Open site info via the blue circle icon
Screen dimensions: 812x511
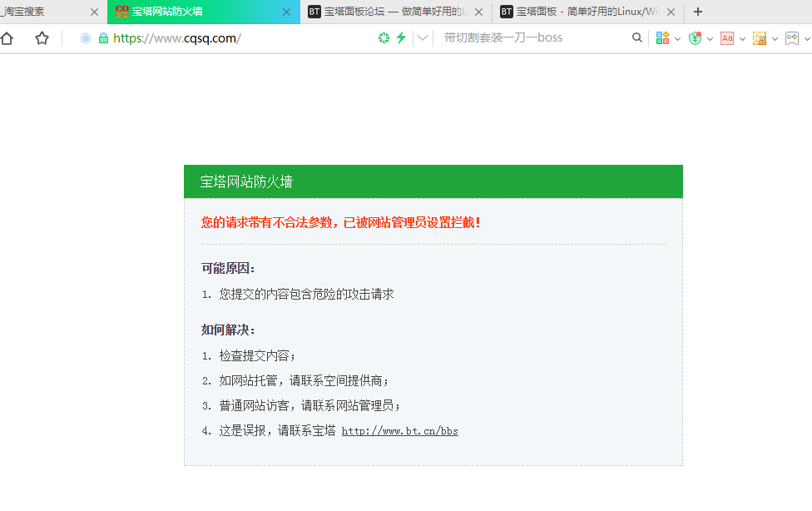(x=86, y=38)
